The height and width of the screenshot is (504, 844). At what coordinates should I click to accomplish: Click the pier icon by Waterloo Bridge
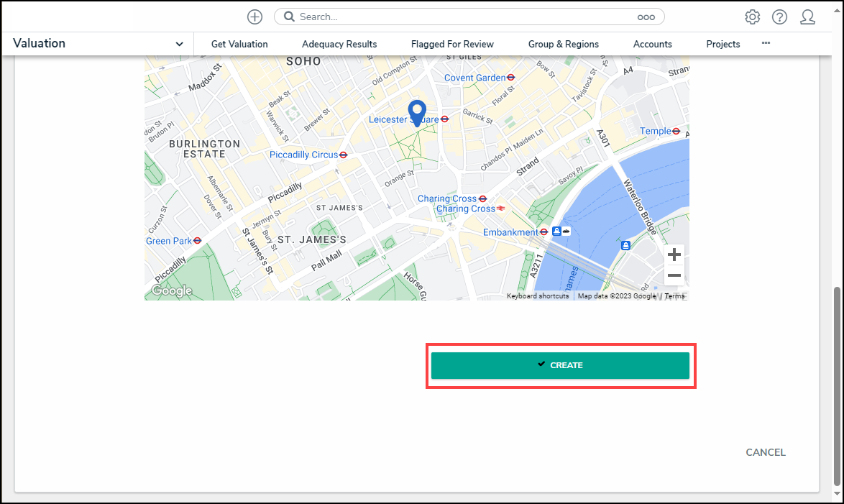(x=625, y=246)
